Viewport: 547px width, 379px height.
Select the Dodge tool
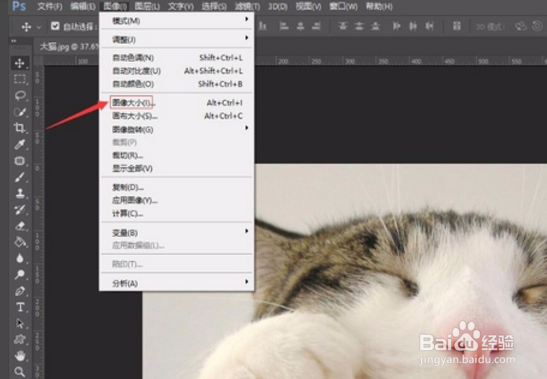(x=20, y=275)
